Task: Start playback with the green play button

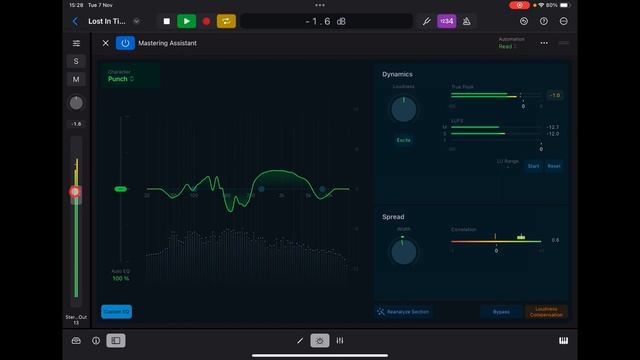Action: pos(187,21)
